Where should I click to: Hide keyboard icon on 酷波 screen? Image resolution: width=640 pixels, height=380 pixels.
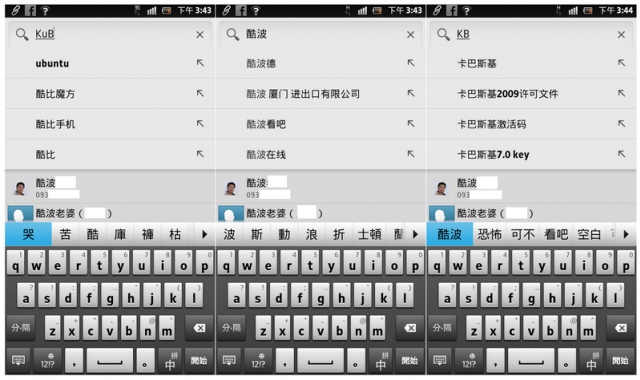pos(229,360)
